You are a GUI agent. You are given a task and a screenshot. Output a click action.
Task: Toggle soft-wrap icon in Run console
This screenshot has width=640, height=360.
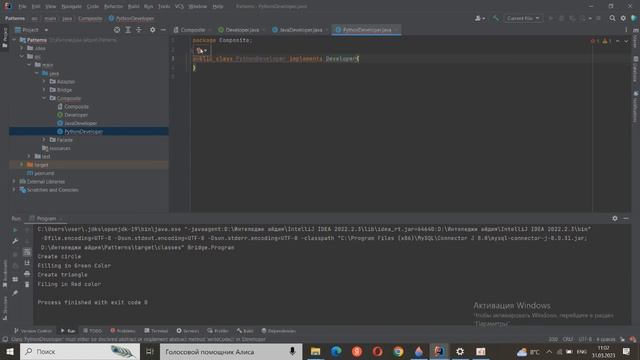click(x=27, y=252)
